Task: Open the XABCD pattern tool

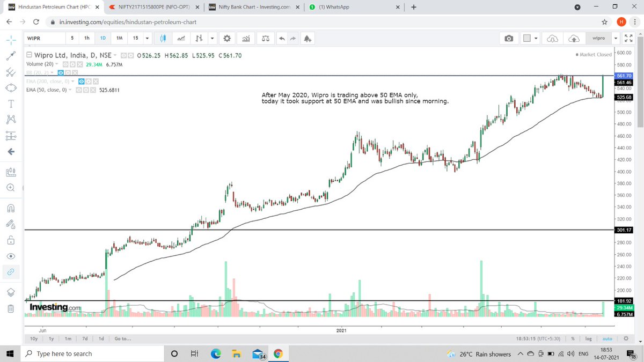Action: (x=11, y=119)
